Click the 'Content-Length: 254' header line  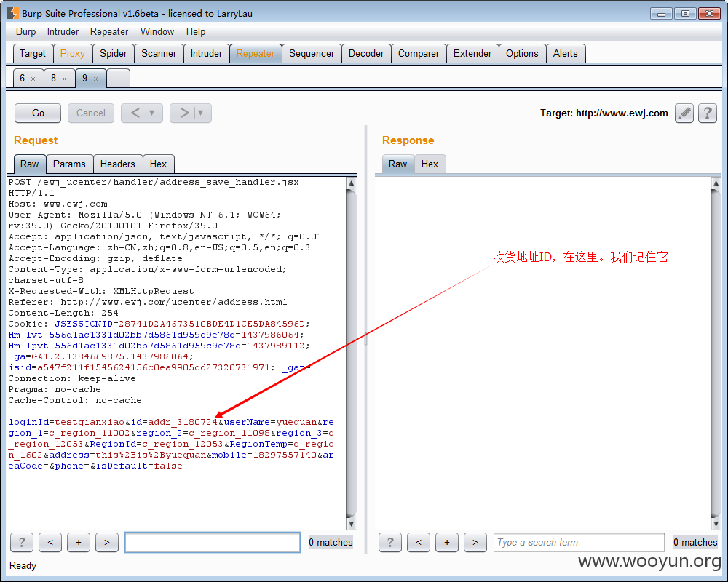(63, 313)
